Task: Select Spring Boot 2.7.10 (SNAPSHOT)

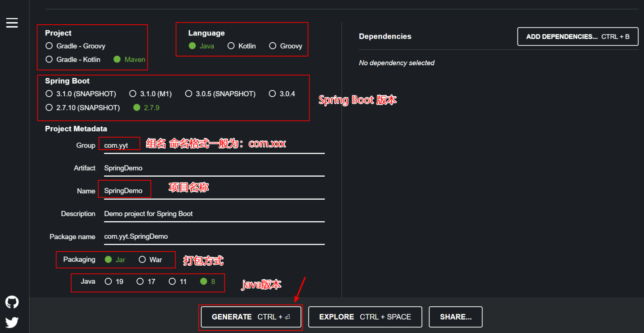Action: (x=83, y=108)
